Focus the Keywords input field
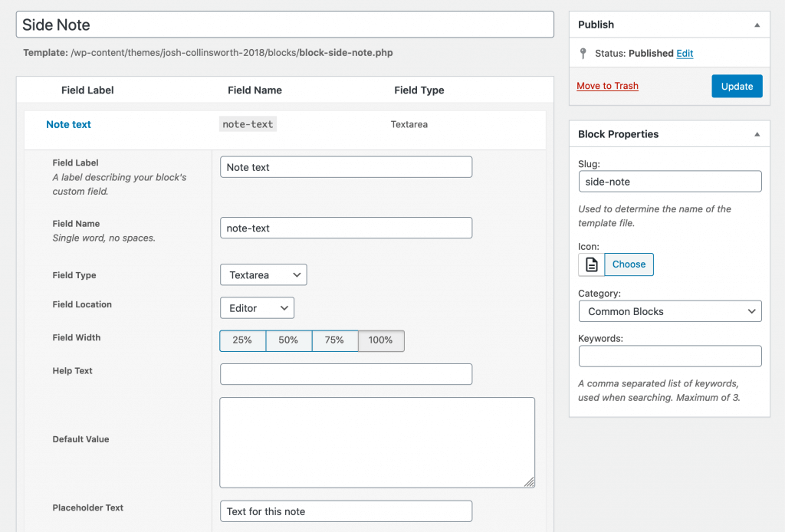 [x=669, y=356]
